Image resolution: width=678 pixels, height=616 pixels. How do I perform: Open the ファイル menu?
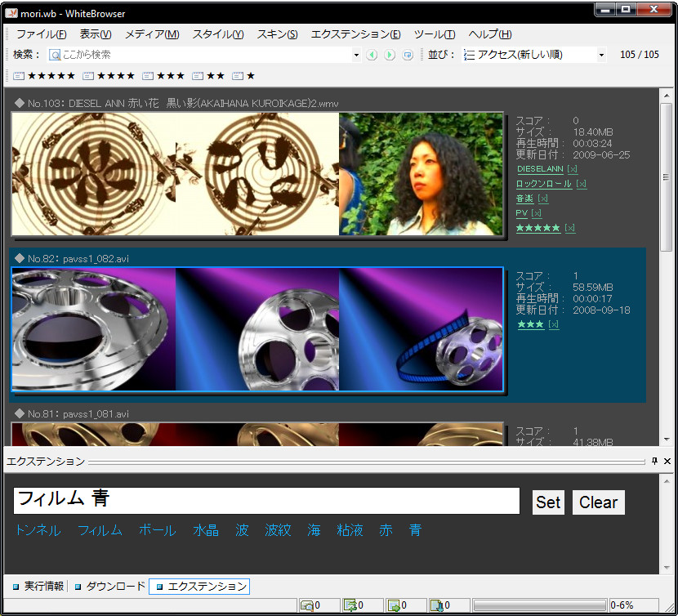tap(41, 34)
